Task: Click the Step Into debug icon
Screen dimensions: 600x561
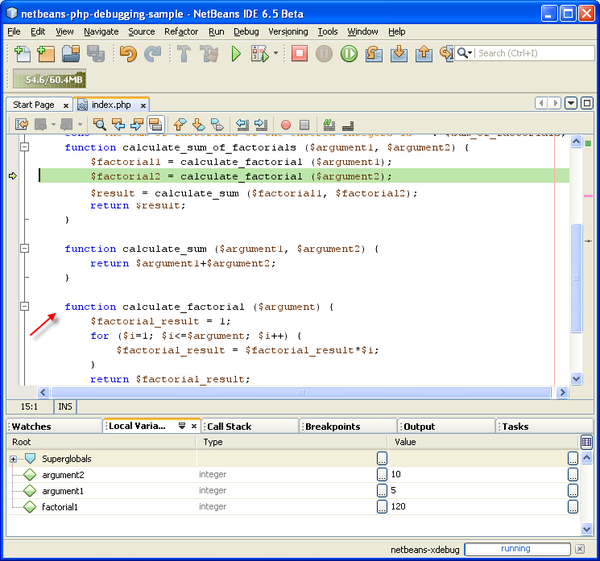Action: [x=398, y=53]
